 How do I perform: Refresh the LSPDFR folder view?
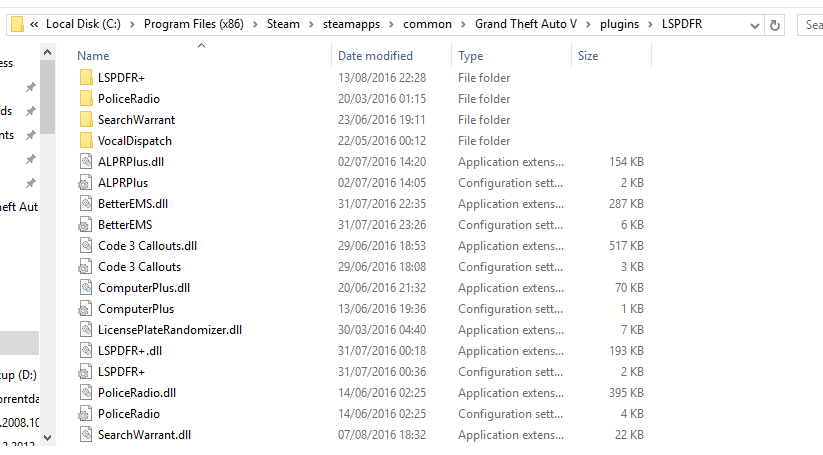[775, 25]
